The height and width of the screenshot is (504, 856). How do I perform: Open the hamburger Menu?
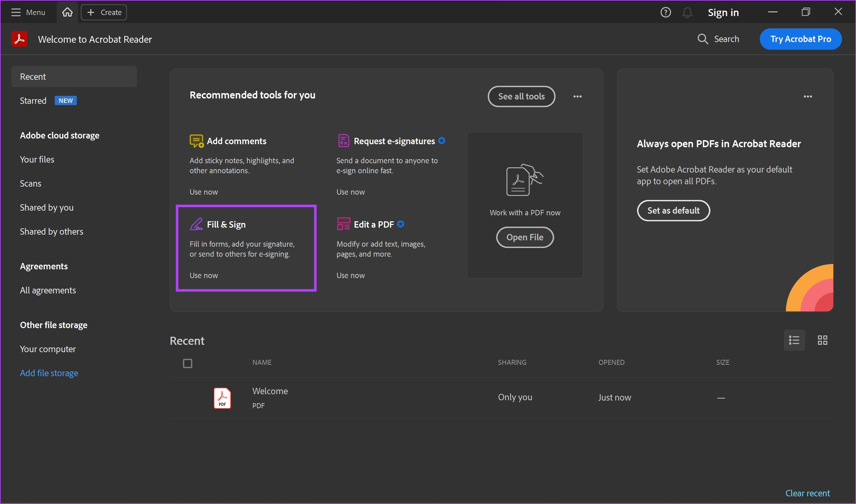(x=28, y=12)
